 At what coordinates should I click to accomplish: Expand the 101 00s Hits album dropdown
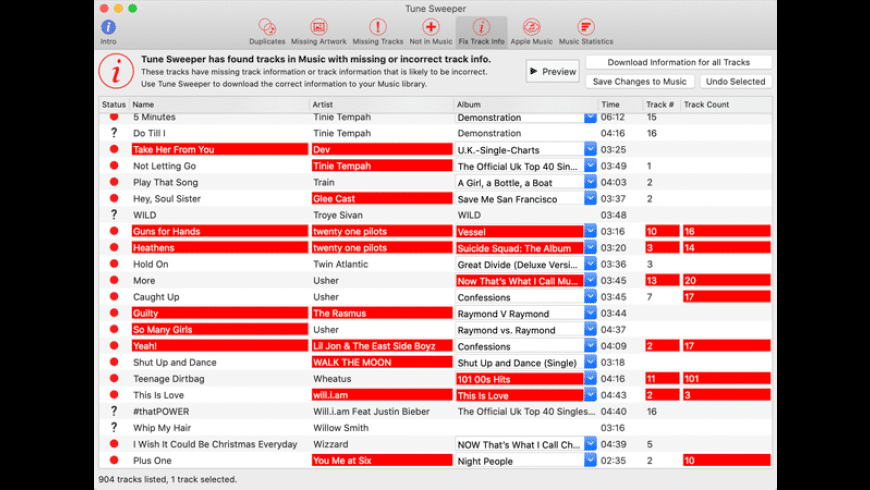click(x=590, y=378)
